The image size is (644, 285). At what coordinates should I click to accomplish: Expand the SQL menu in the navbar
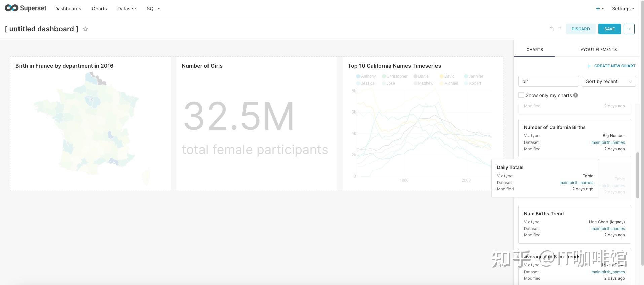click(x=153, y=9)
